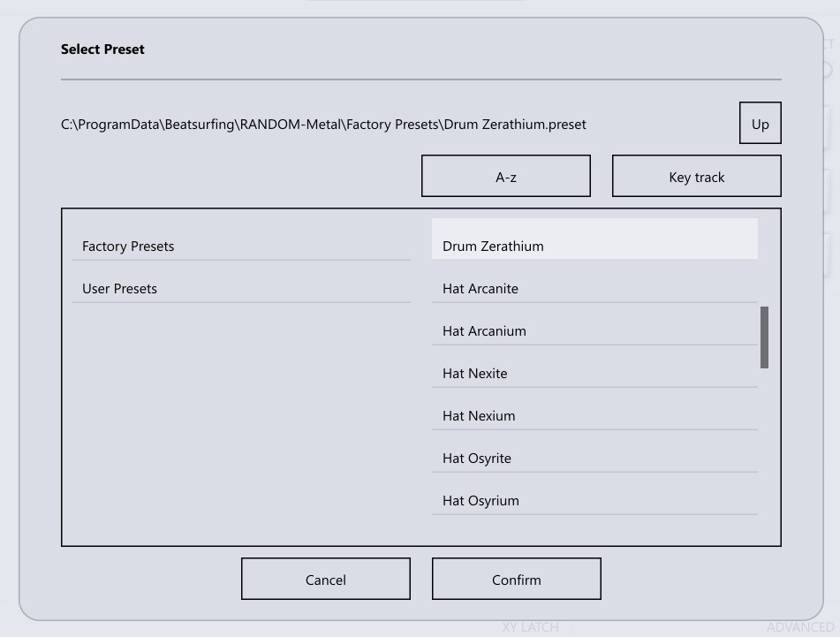
Task: Pick the Hat Osyrium preset
Action: tap(481, 501)
